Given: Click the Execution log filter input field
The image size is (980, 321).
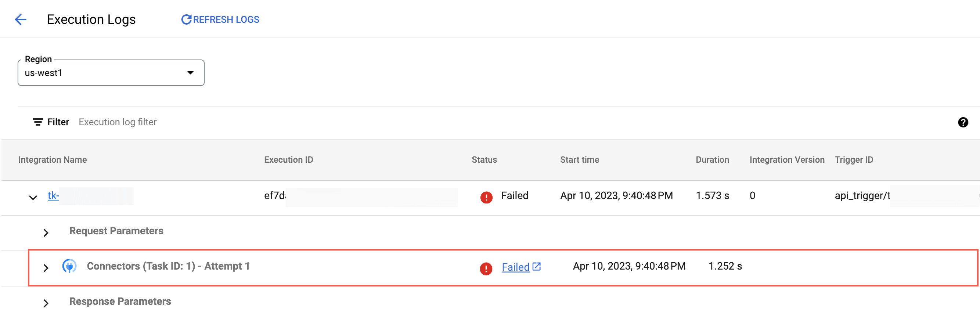Looking at the screenshot, I should [118, 122].
